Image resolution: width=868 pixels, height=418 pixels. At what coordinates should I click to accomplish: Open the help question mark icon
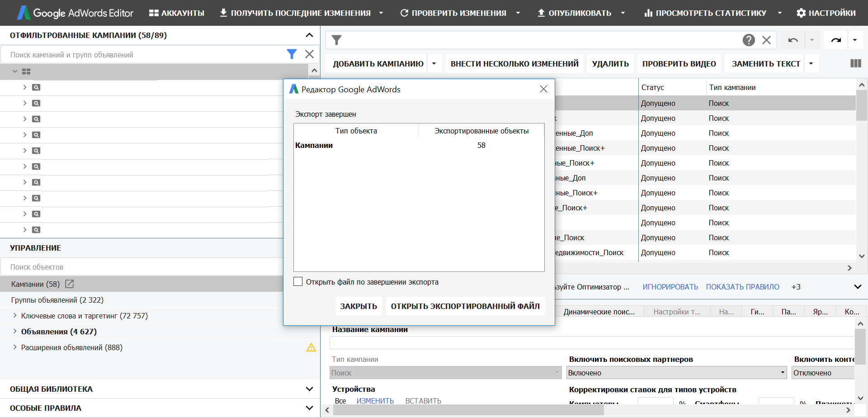pos(749,40)
